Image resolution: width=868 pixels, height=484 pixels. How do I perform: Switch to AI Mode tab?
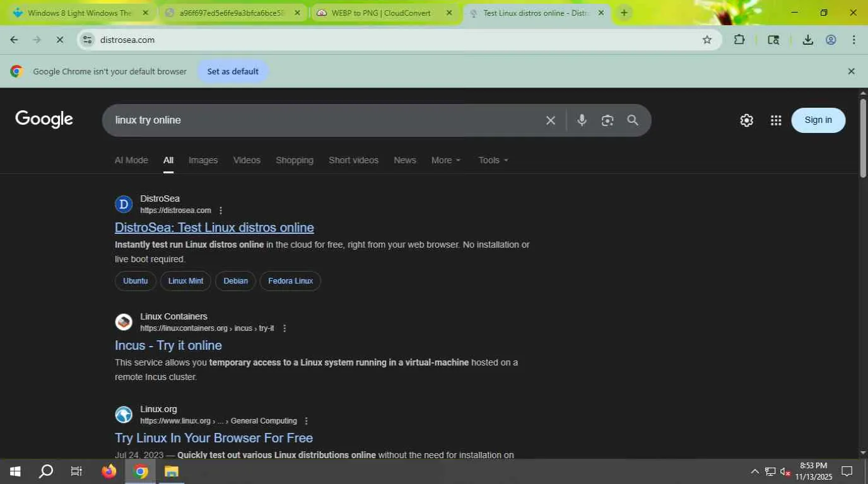click(x=131, y=160)
